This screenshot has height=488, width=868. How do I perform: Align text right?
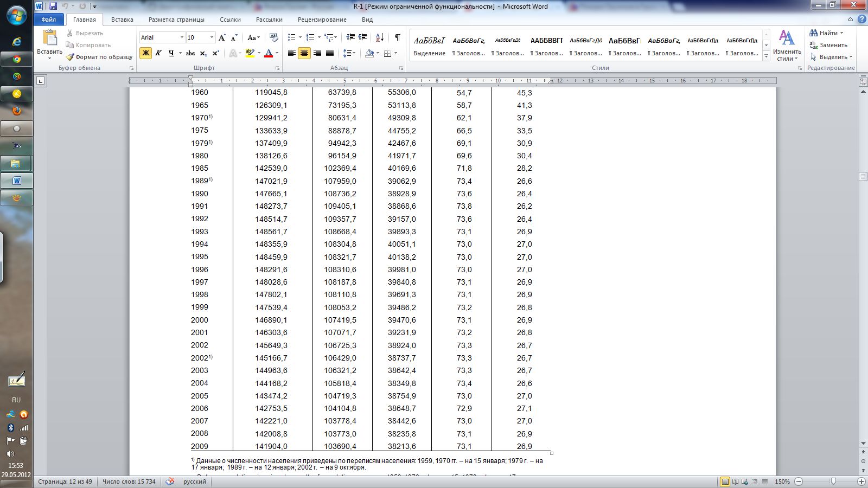coord(317,53)
